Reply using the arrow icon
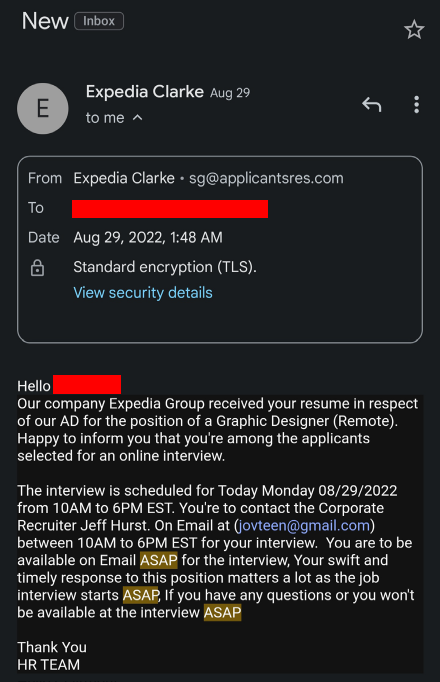 tap(372, 104)
